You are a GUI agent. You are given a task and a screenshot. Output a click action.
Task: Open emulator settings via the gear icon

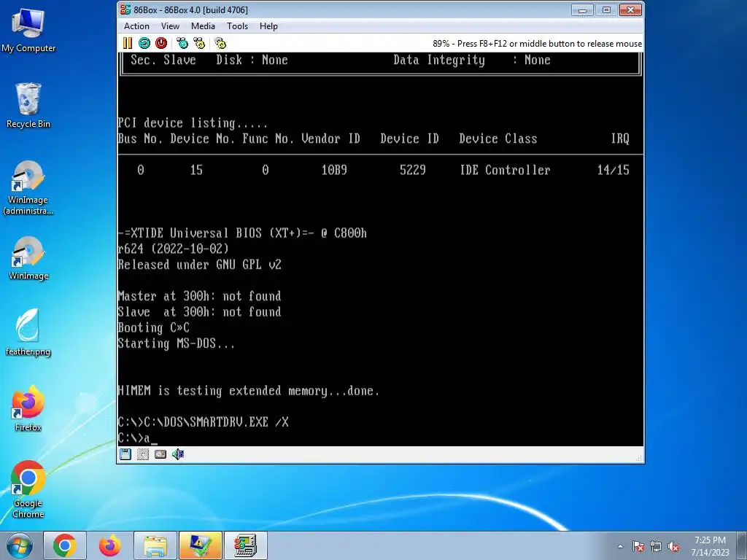click(x=220, y=43)
